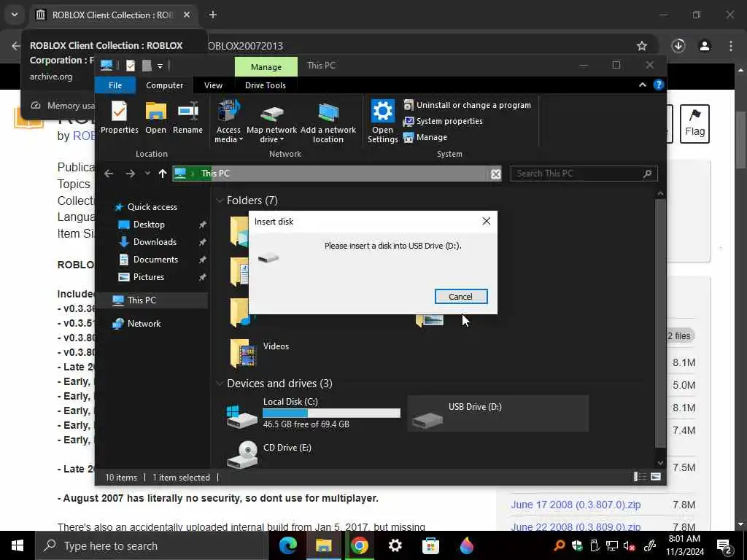
Task: Click Add a network location icon
Action: tap(328, 122)
